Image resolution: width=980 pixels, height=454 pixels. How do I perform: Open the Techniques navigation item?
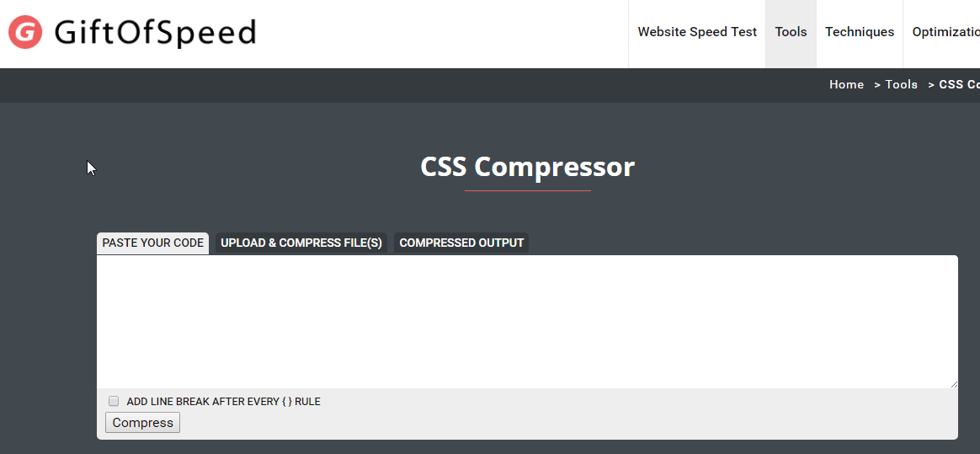860,32
